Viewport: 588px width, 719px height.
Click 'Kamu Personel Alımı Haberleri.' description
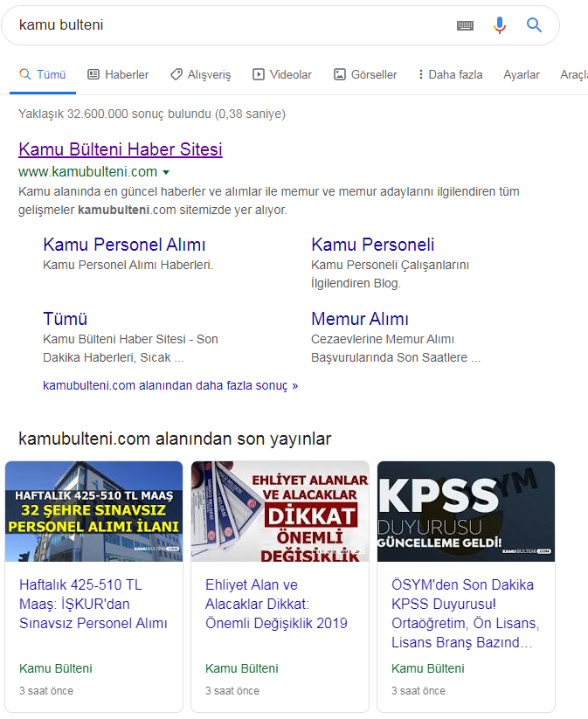coord(128,265)
